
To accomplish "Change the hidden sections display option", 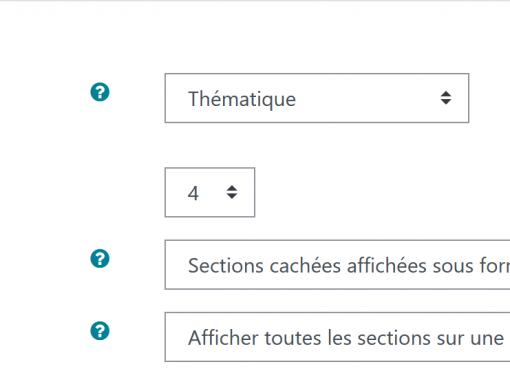I will [x=337, y=265].
